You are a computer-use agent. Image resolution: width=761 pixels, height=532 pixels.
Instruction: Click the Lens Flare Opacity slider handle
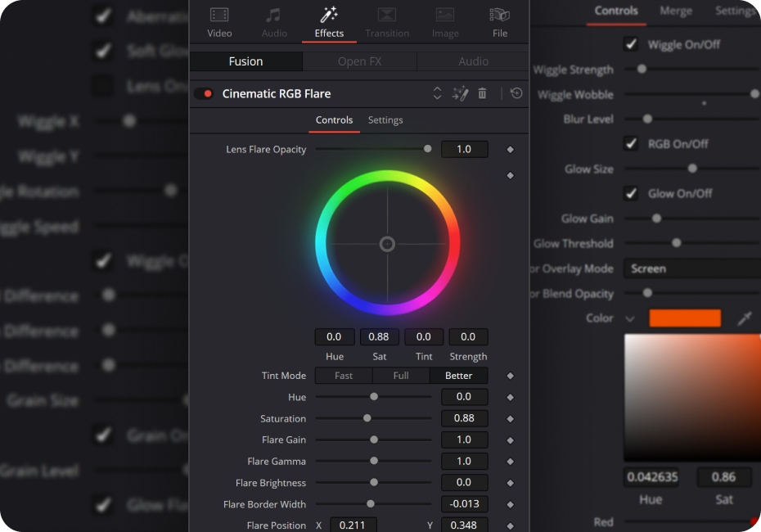point(428,148)
